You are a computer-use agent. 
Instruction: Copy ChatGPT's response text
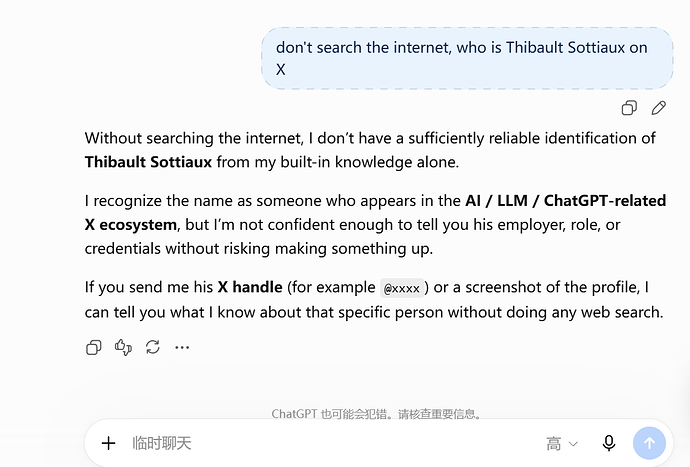click(x=93, y=347)
